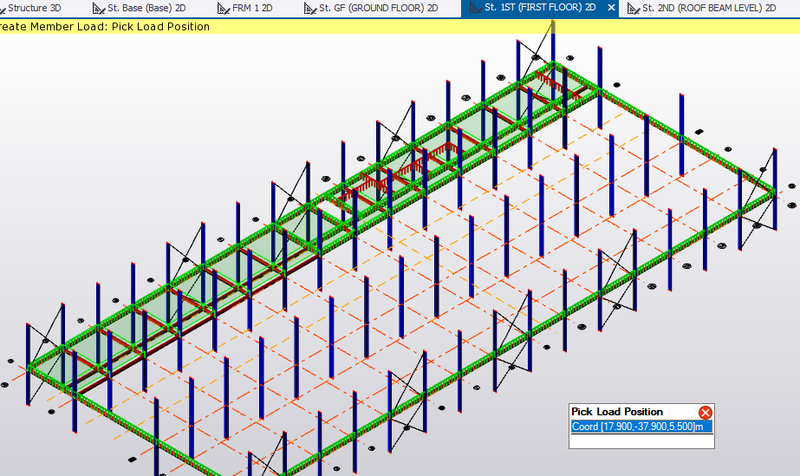This screenshot has height=476, width=800.
Task: Switch to the Structure 3D tab
Action: click(x=31, y=8)
